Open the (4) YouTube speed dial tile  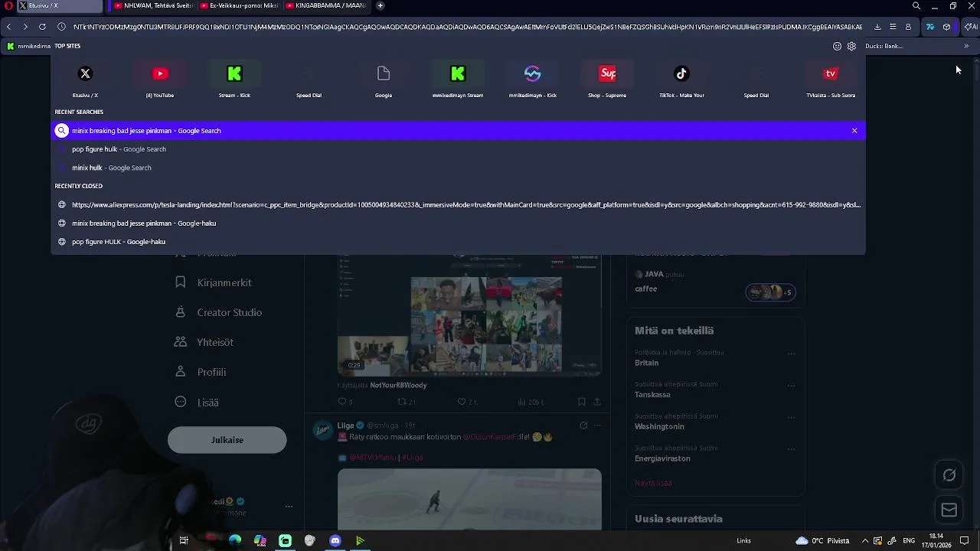pos(160,80)
